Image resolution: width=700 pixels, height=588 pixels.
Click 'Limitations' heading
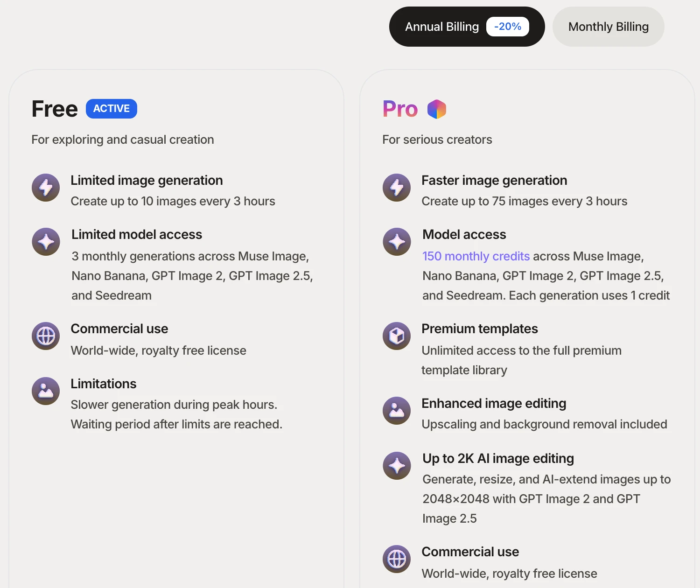[x=104, y=384]
